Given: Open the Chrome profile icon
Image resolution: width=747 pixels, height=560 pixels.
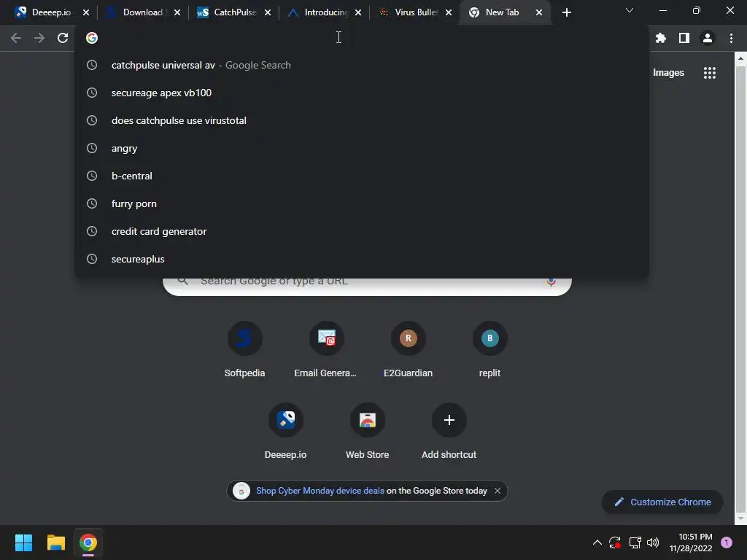Looking at the screenshot, I should [x=708, y=38].
